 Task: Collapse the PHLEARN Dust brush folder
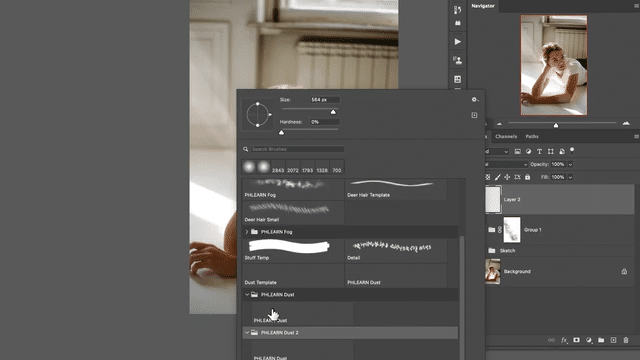(x=247, y=294)
